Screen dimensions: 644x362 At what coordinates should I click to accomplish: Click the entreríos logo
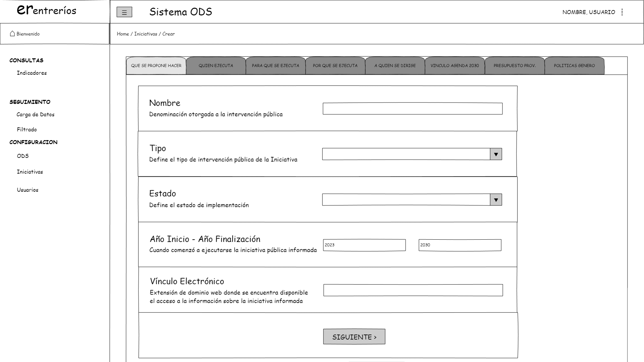(47, 10)
